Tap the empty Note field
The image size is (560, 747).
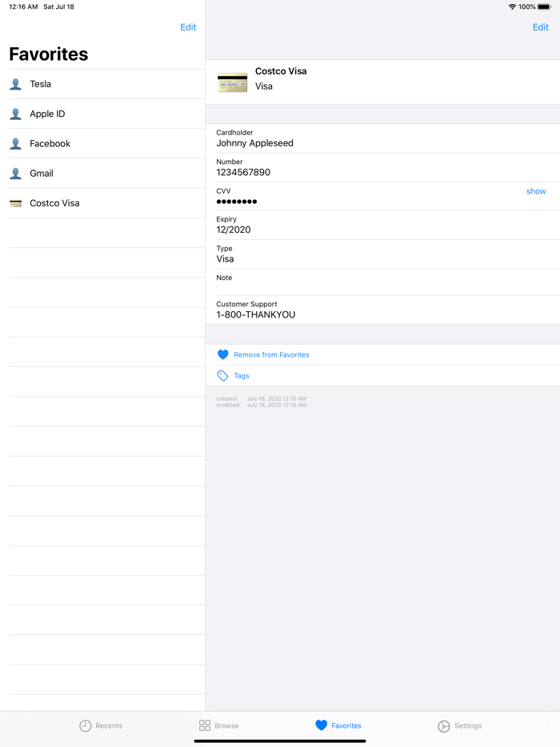[382, 282]
